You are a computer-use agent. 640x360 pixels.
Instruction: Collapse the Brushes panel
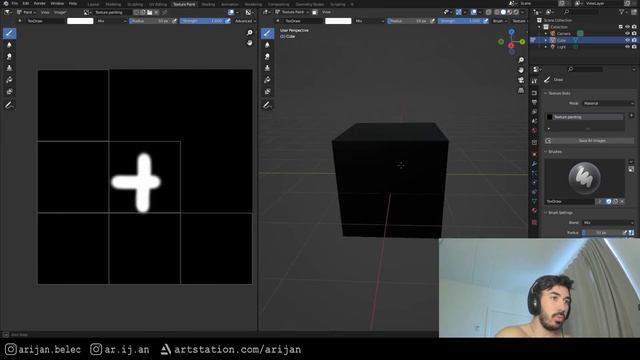pos(546,151)
